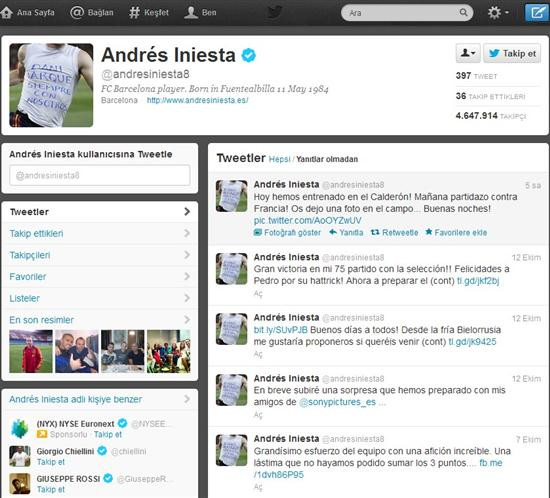Viewport: 550px width, 498px height.
Task: Follow GIUSEPPE ROSSI via Takip et
Action: point(51,490)
